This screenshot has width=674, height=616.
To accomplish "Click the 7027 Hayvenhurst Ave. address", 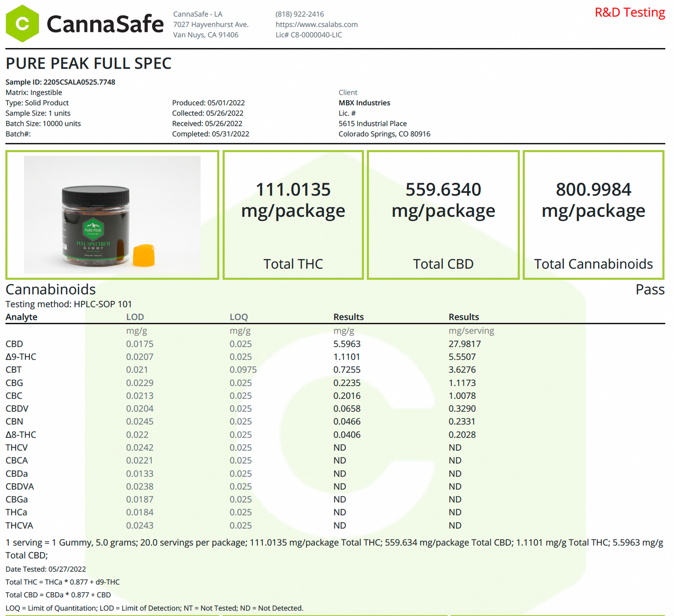I will 211,25.
